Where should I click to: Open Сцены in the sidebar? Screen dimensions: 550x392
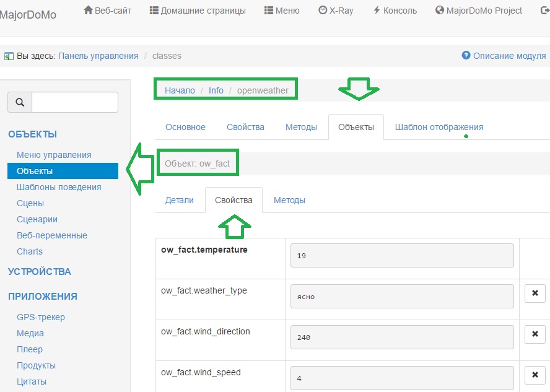tap(30, 203)
